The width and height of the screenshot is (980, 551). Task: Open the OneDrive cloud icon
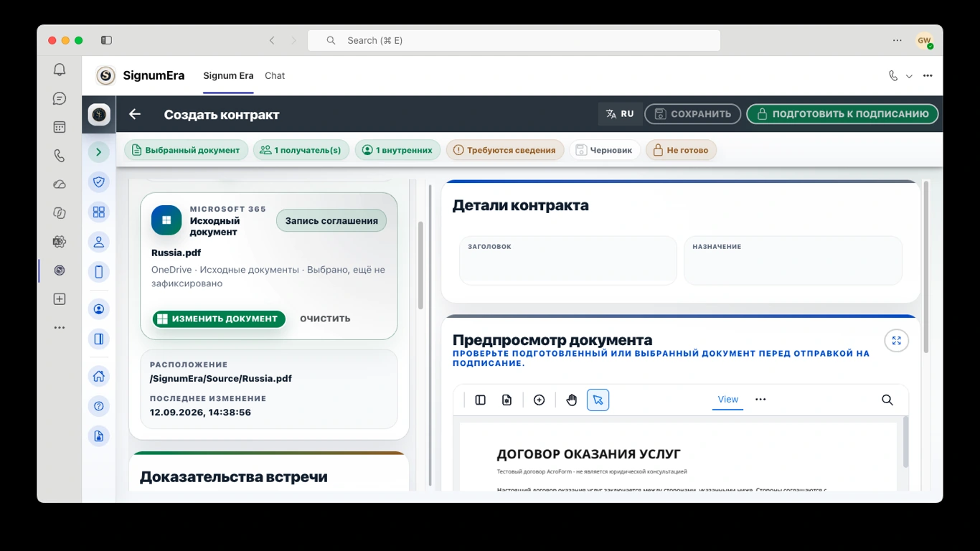(60, 184)
